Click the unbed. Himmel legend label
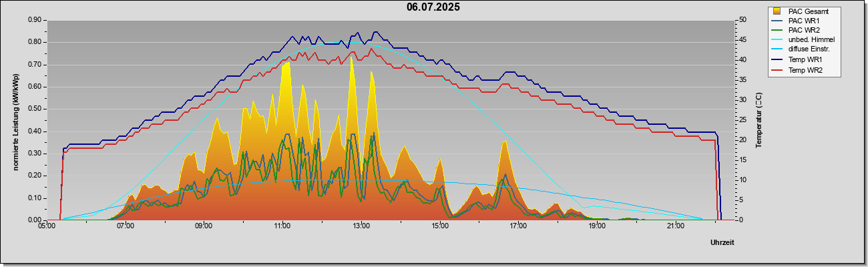 811,40
